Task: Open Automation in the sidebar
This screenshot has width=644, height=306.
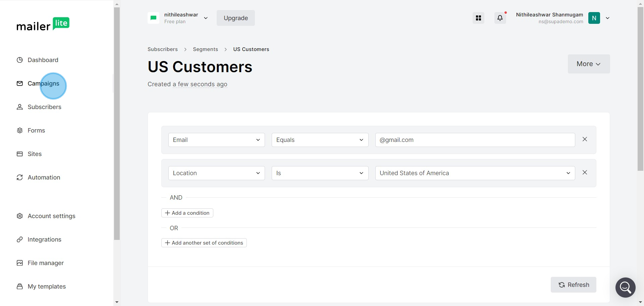Action: tap(38, 177)
